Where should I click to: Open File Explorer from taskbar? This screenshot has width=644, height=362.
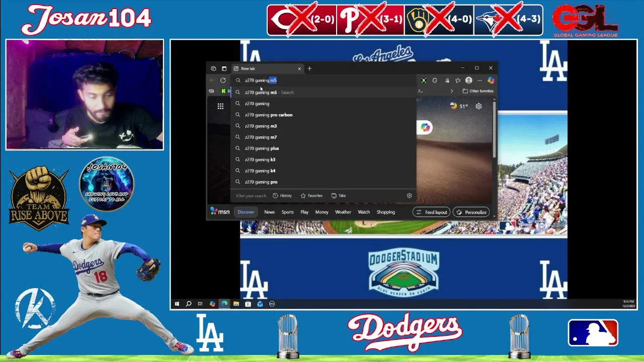(236, 304)
